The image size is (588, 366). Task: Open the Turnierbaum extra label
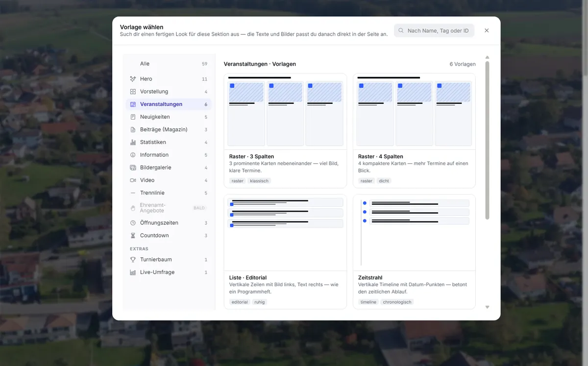(156, 260)
